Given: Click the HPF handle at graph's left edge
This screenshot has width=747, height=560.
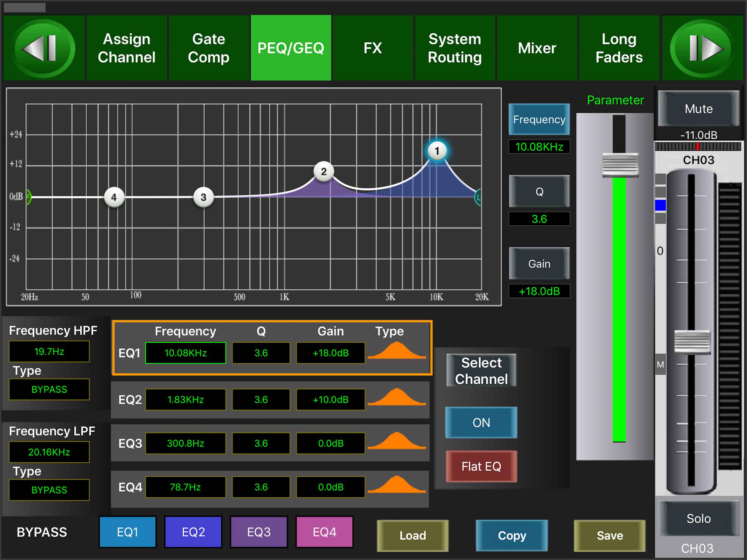Looking at the screenshot, I should tap(29, 197).
